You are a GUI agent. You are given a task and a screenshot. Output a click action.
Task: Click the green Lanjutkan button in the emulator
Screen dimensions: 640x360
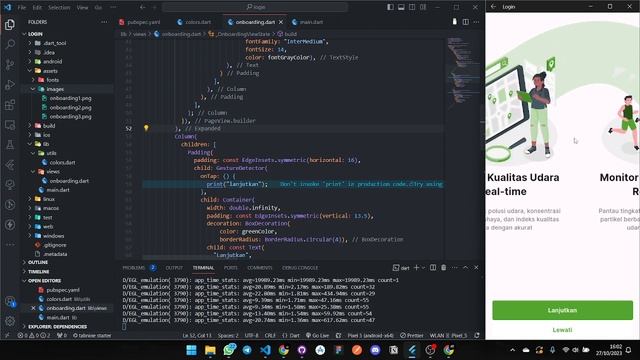coord(562,310)
